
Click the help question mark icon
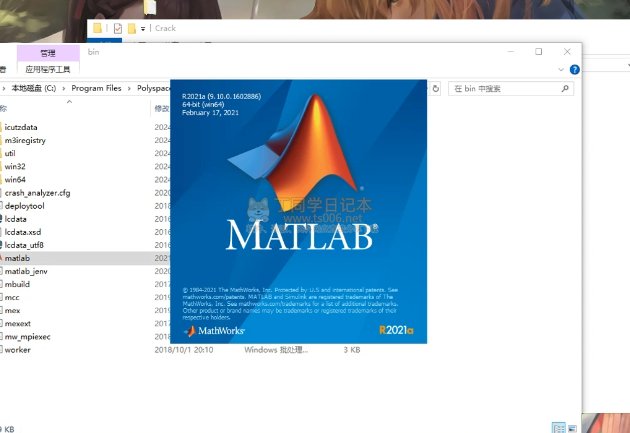point(575,69)
